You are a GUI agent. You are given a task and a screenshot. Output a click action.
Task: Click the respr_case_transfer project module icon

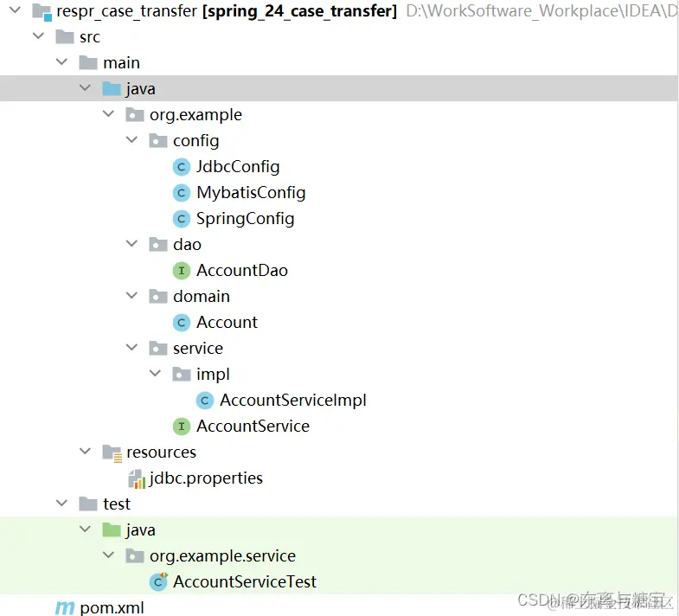[42, 12]
